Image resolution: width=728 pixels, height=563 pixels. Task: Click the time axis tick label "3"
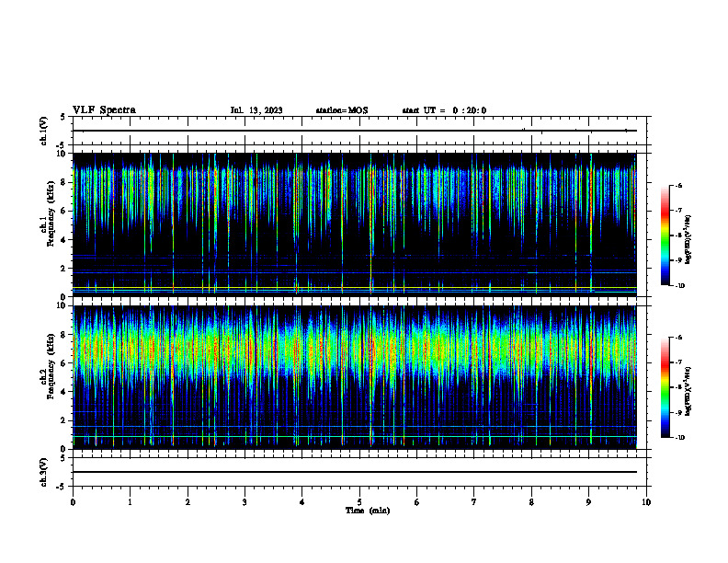tap(245, 502)
